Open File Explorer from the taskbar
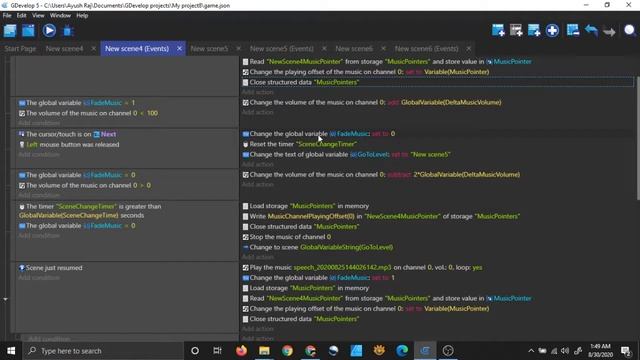The image size is (640, 360). pyautogui.click(x=264, y=351)
